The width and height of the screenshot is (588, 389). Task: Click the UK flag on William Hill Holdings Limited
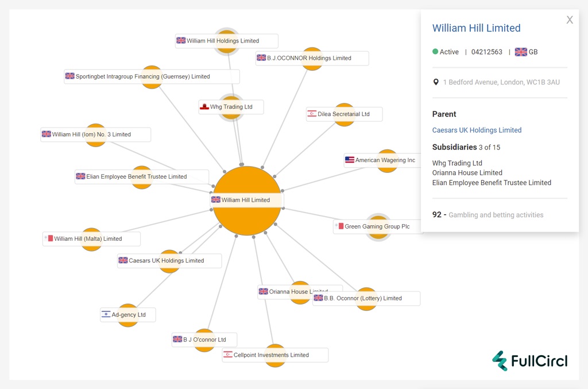point(181,41)
